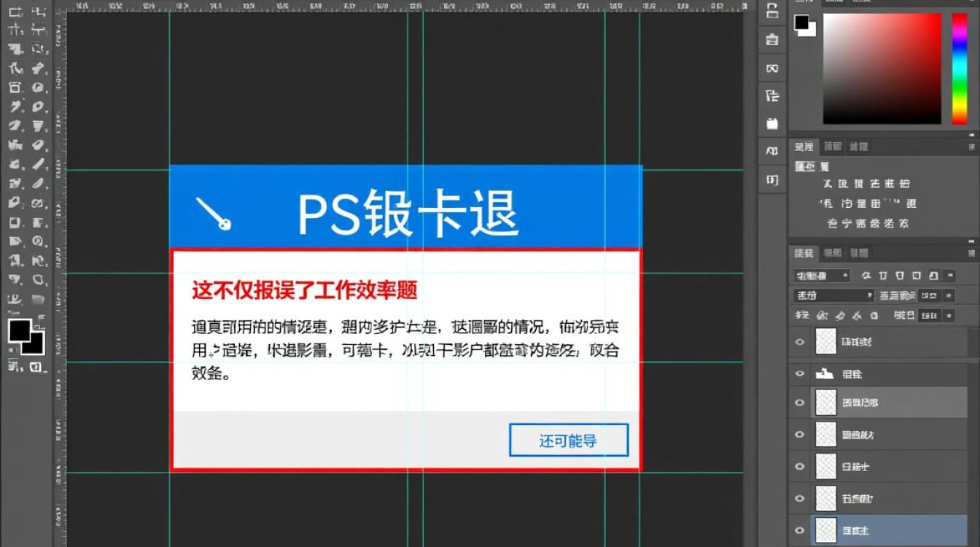Open the second icon in collapsed panel strip

(772, 40)
